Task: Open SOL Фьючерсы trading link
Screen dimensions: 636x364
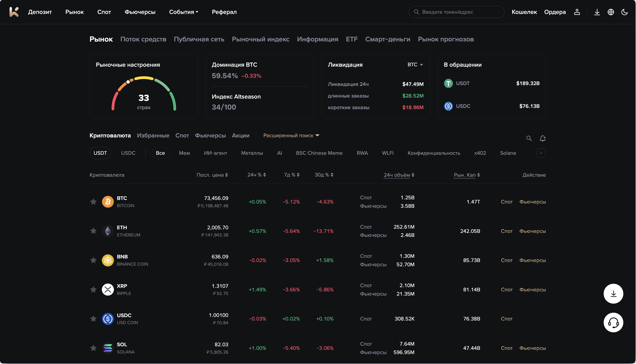Action: (x=532, y=348)
